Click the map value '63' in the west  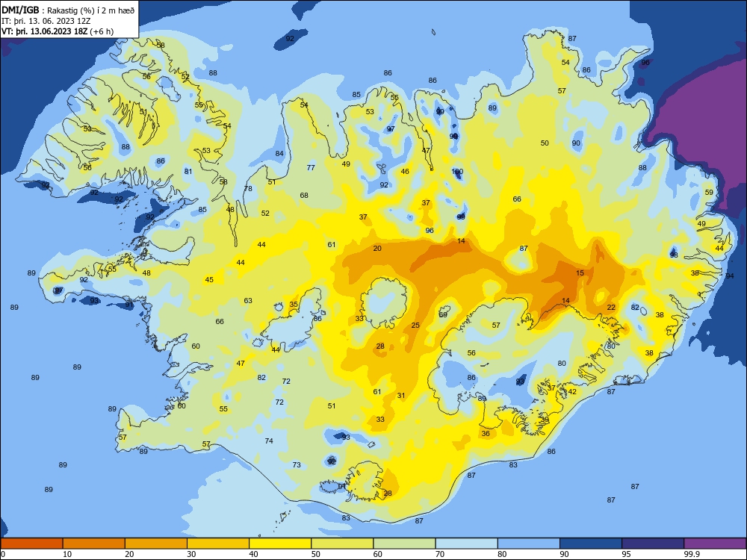[248, 300]
